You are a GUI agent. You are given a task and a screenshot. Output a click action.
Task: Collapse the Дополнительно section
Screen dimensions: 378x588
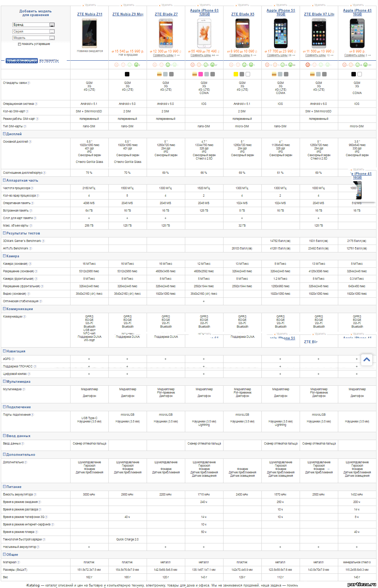4,455
